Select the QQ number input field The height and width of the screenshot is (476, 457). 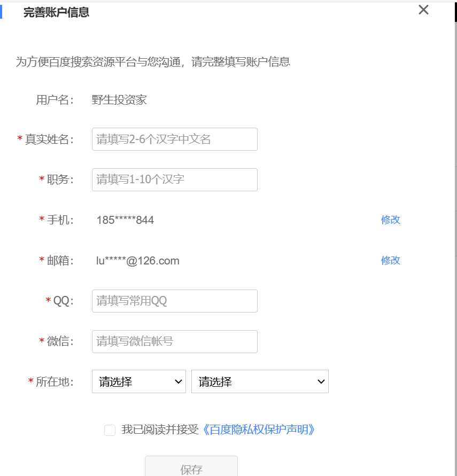pos(174,301)
